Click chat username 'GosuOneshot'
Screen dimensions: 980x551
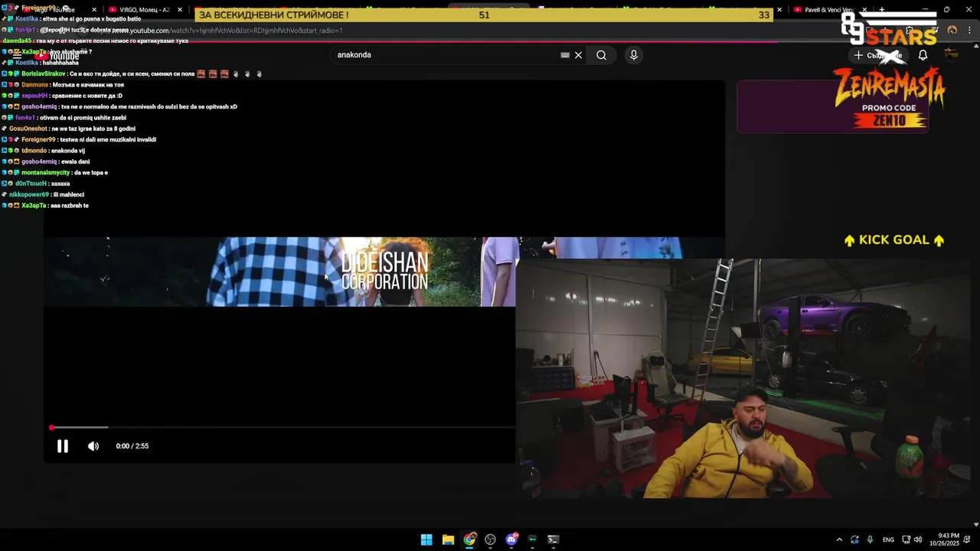point(28,129)
